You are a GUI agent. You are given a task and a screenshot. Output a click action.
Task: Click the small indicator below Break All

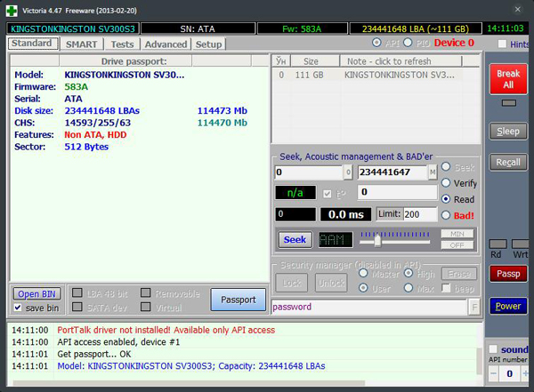pos(509,103)
